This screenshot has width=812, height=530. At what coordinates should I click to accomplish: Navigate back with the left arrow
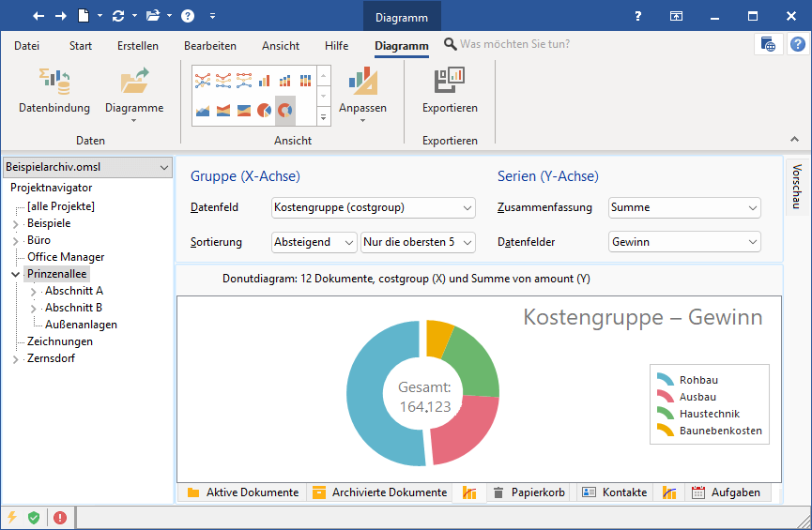[x=38, y=16]
